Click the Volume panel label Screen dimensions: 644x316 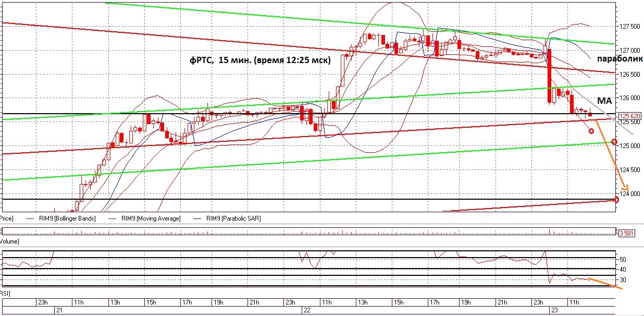[x=10, y=241]
